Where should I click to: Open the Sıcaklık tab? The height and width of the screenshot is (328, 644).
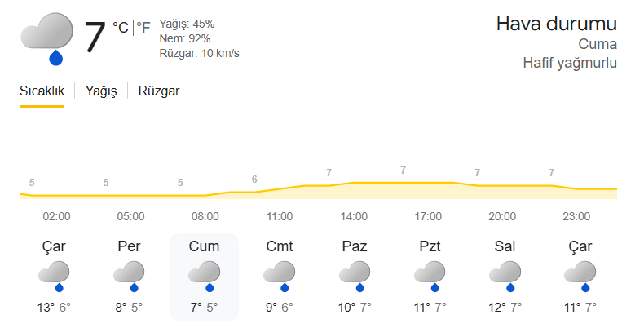(x=42, y=91)
